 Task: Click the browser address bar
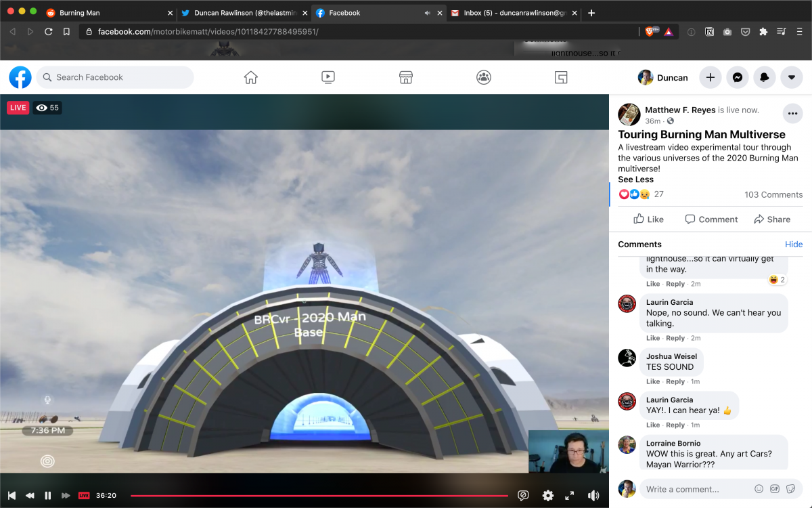(x=359, y=31)
